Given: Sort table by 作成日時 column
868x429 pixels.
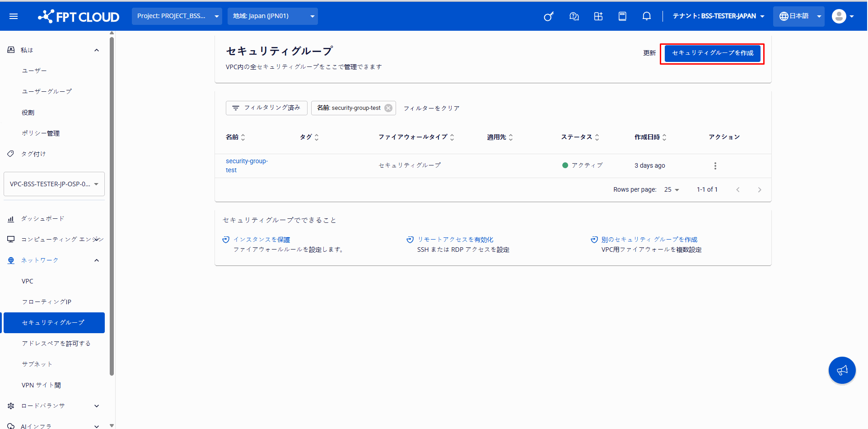Looking at the screenshot, I should 651,137.
